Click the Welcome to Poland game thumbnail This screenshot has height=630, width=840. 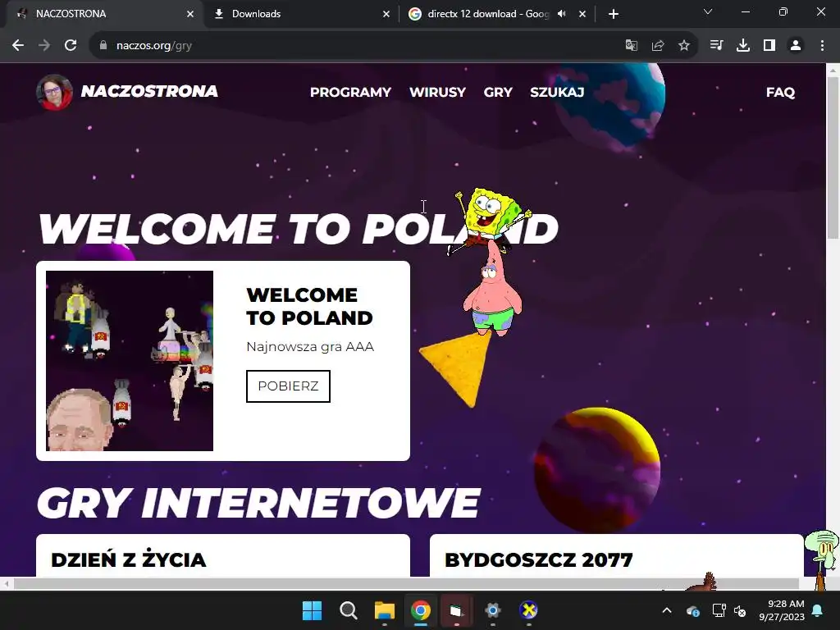[x=130, y=361]
